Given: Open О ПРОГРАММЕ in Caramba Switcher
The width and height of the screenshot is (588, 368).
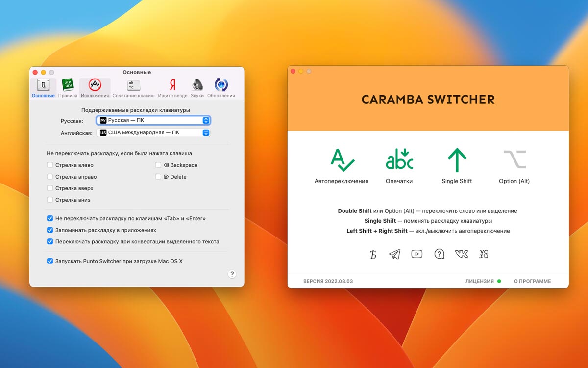Looking at the screenshot, I should pyautogui.click(x=532, y=281).
